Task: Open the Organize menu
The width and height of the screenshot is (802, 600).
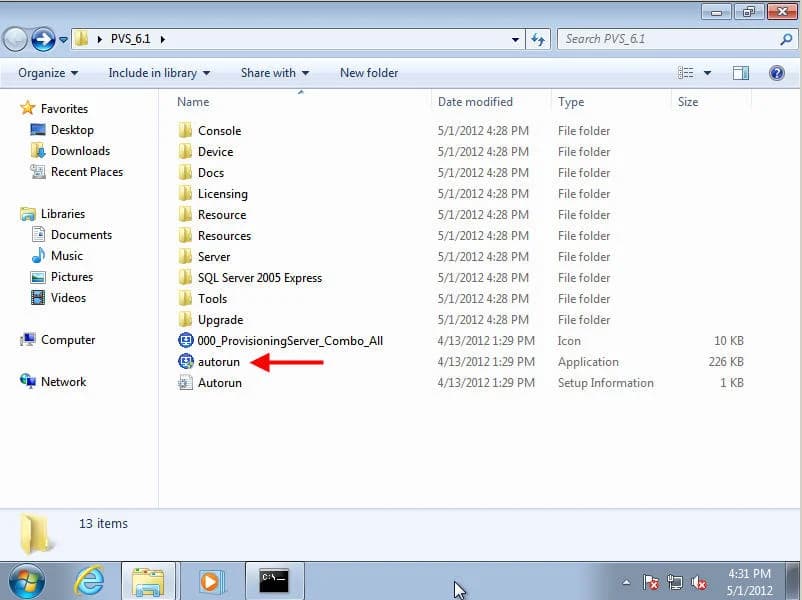Action: 48,73
